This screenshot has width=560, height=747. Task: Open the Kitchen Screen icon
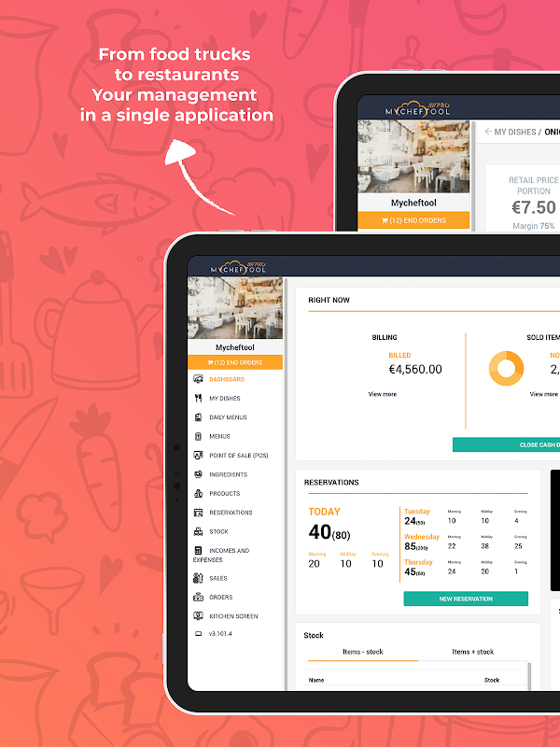coord(198,616)
